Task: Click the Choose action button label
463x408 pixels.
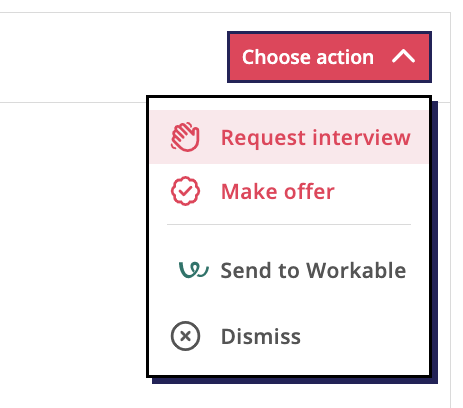Action: pyautogui.click(x=308, y=57)
